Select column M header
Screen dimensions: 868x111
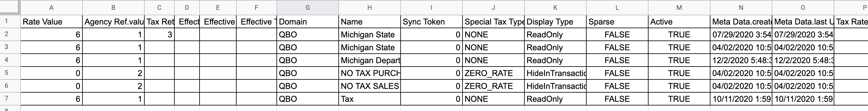(679, 7)
